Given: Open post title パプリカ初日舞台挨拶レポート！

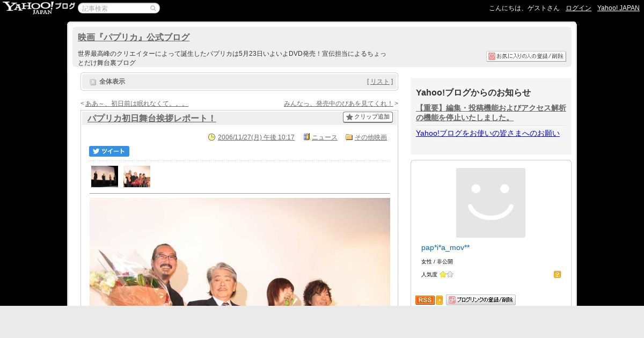Looking at the screenshot, I should (x=151, y=119).
